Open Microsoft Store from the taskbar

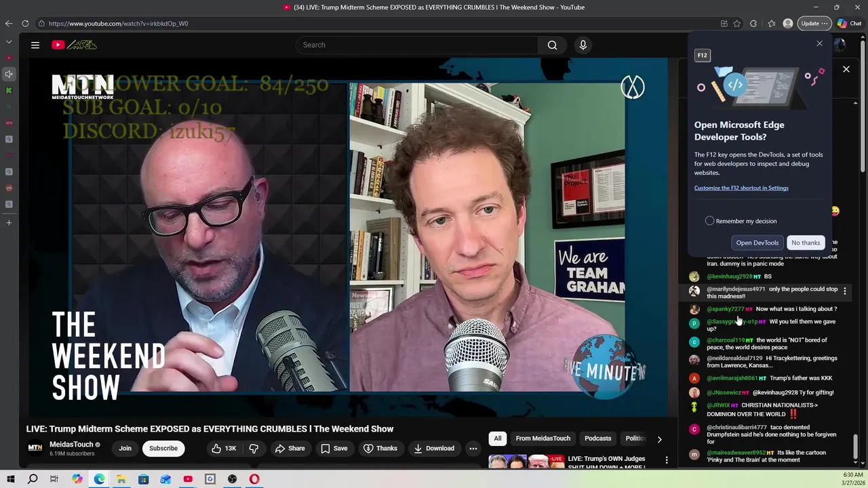144,479
